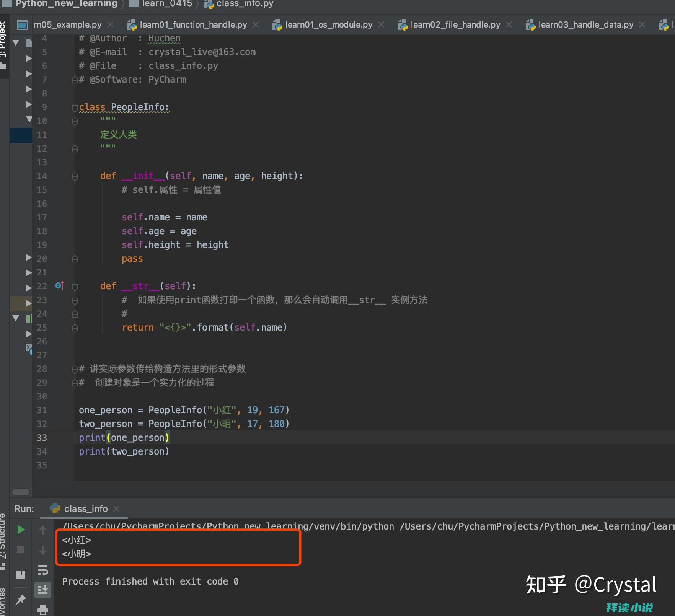Viewport: 675px width, 616px height.
Task: Toggle soft-wrap in the Run console
Action: [x=43, y=570]
